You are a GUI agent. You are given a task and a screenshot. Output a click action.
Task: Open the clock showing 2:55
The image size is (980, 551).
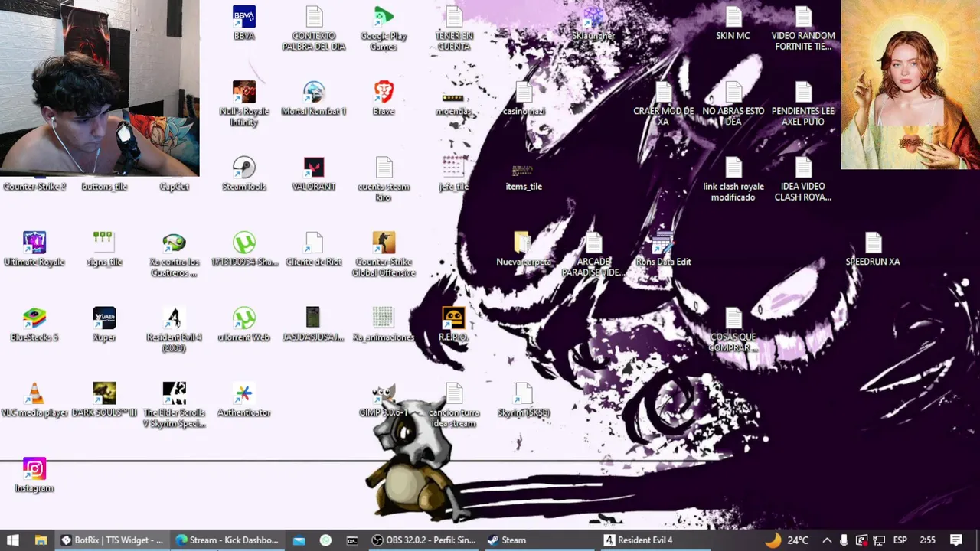pyautogui.click(x=927, y=540)
